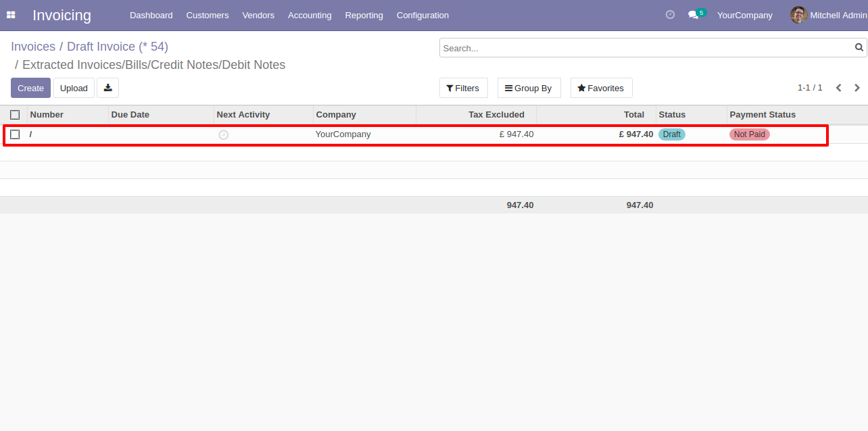868x431 pixels.
Task: Click the Not Paid payment status badge
Action: [x=750, y=134]
